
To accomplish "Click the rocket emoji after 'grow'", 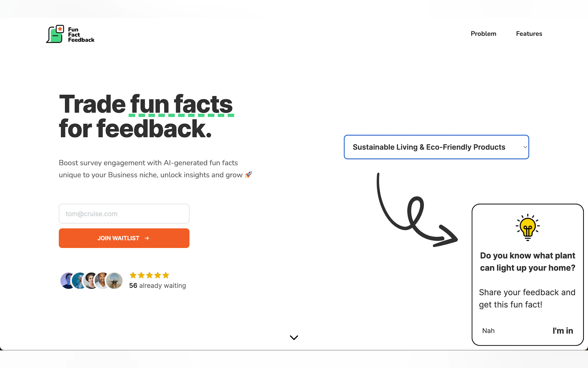I will pos(248,174).
